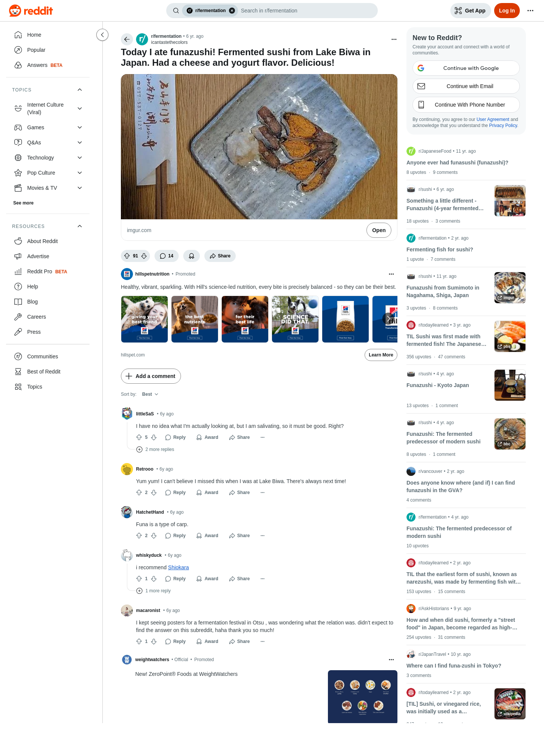Open the post's three-dot options menu
Screen dimensions: 544x756
pos(394,39)
